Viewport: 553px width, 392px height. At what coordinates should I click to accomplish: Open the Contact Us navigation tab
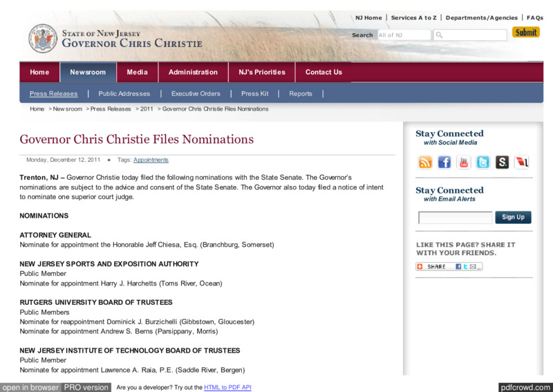tap(324, 73)
